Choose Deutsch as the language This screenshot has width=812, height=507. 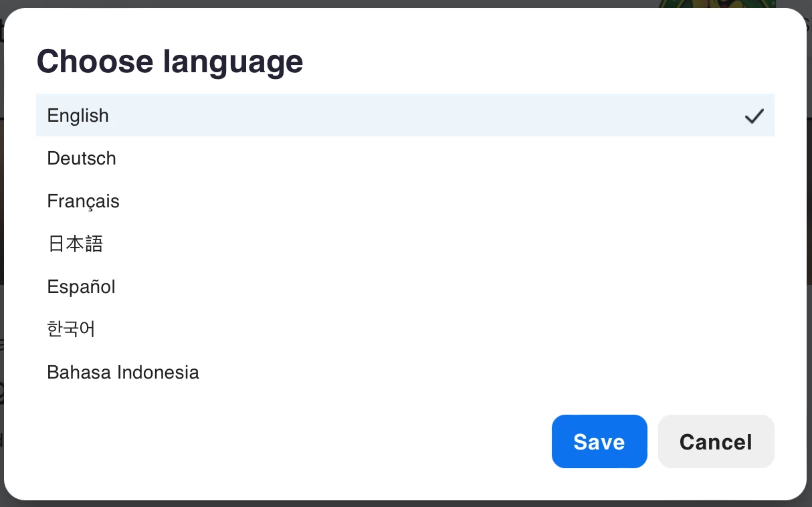405,158
